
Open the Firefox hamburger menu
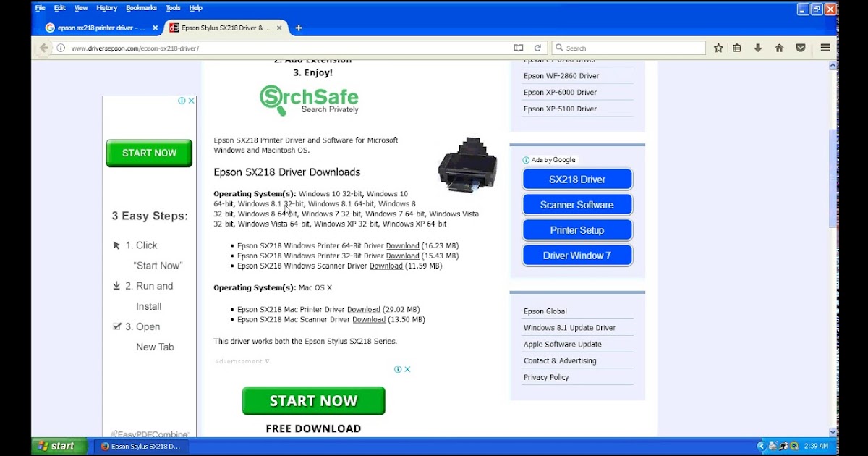825,48
